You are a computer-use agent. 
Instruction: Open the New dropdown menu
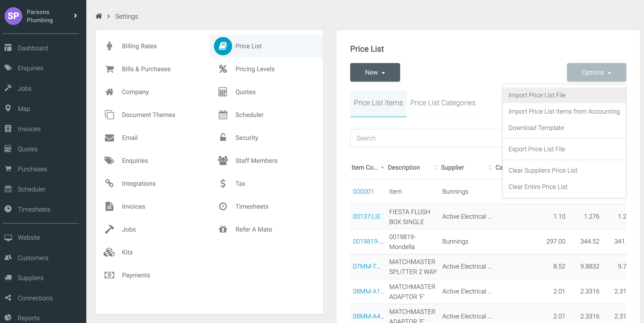point(375,72)
